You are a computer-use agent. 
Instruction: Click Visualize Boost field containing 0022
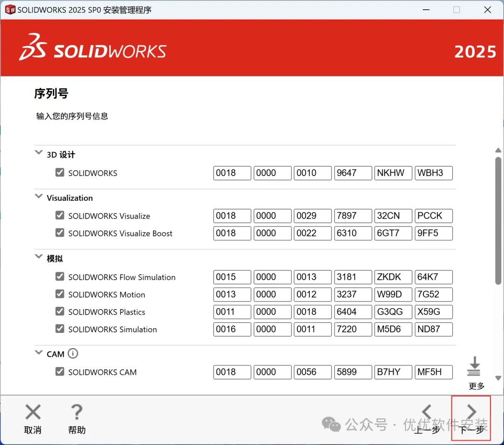pyautogui.click(x=312, y=233)
